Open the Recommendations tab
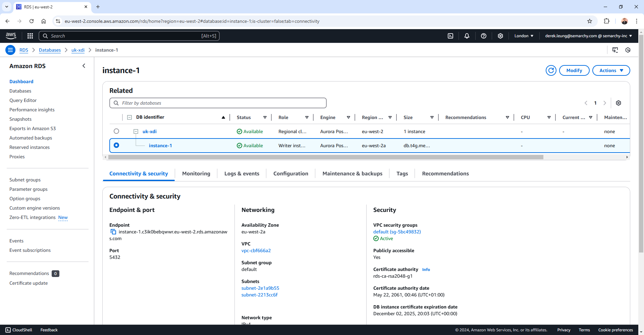This screenshot has height=335, width=644. 445,174
